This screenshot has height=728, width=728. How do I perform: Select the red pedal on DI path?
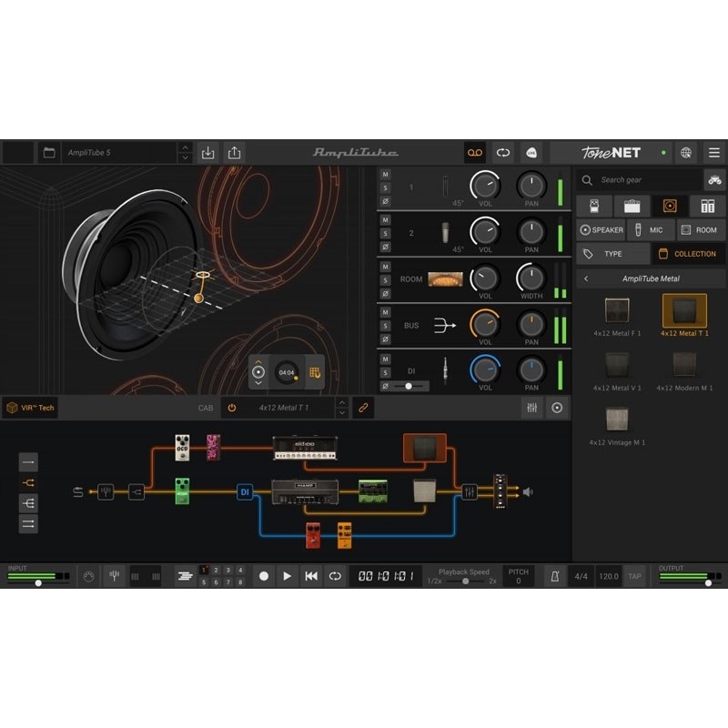tap(313, 535)
